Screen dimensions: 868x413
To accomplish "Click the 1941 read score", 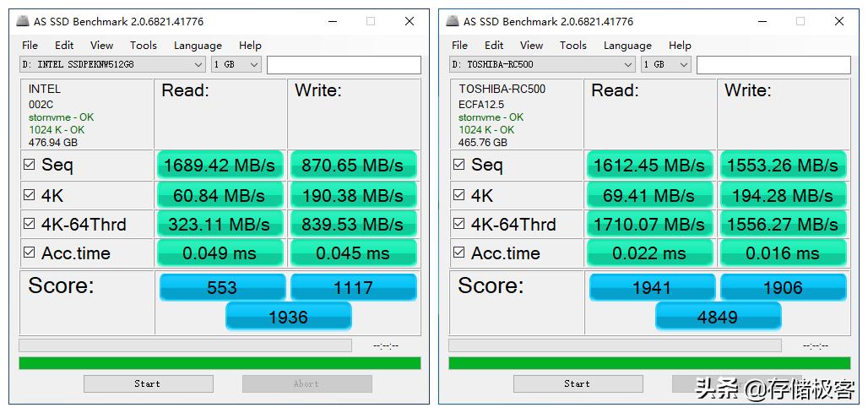I will (652, 287).
